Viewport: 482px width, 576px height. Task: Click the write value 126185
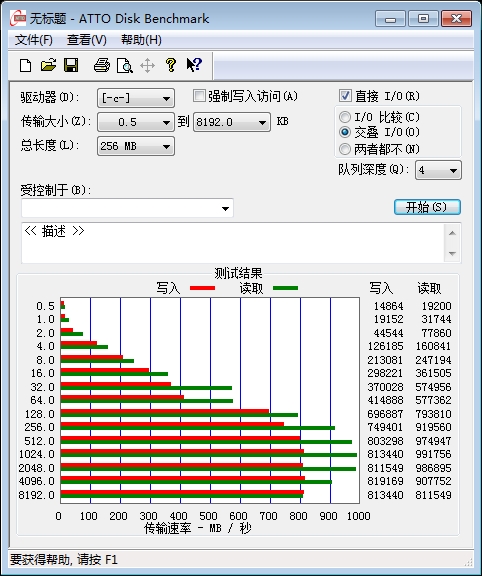tap(385, 346)
